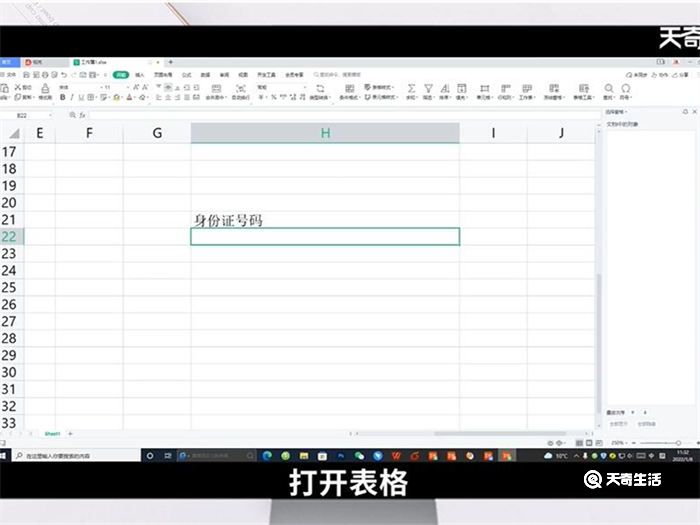Click the Copy icon in the ribbon
700x525 pixels.
pos(18,97)
